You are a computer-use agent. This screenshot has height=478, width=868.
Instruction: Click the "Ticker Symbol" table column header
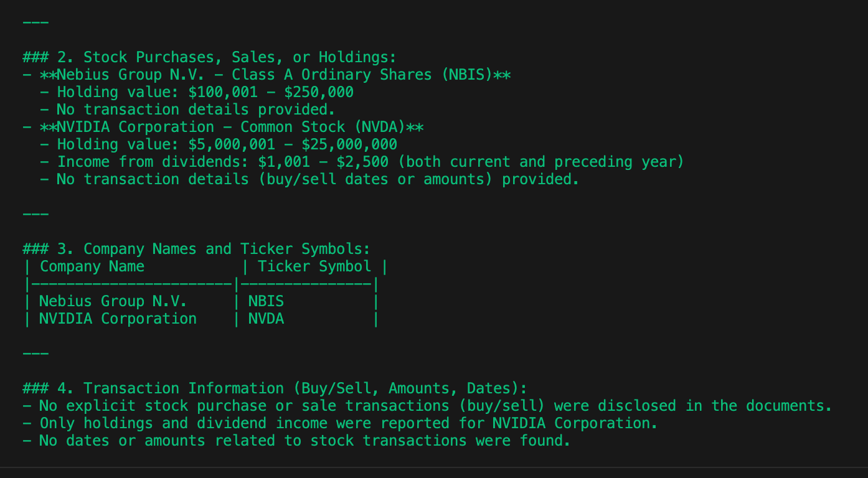[x=314, y=266]
